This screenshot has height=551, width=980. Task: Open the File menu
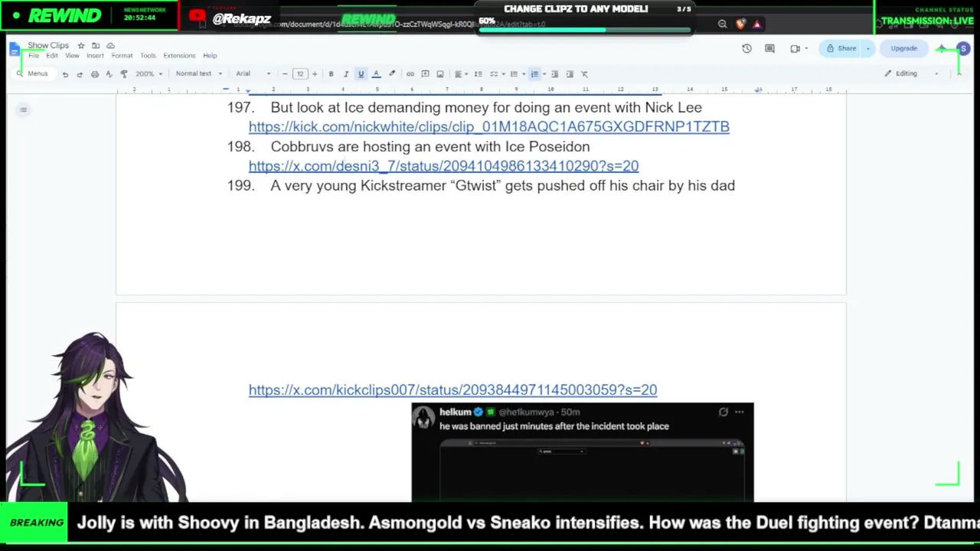33,56
